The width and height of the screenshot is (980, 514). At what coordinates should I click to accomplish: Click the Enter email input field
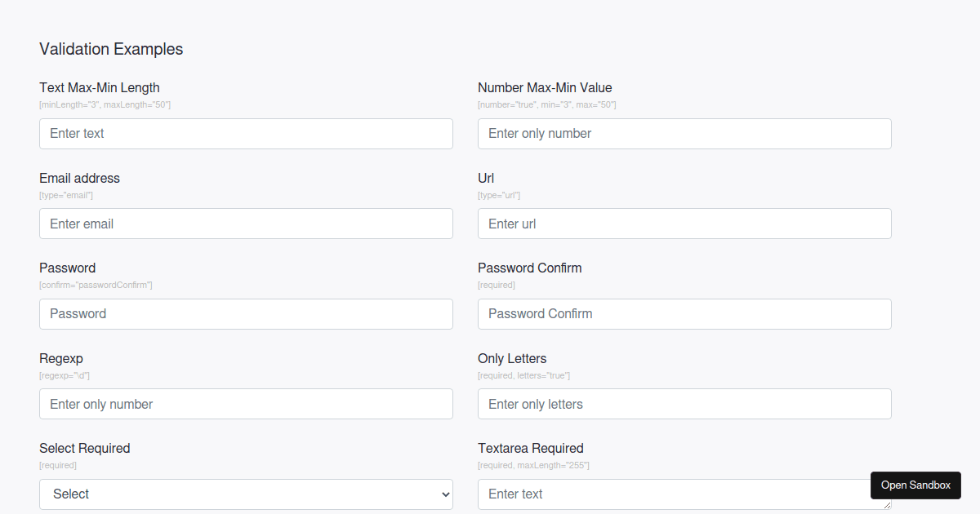[245, 224]
